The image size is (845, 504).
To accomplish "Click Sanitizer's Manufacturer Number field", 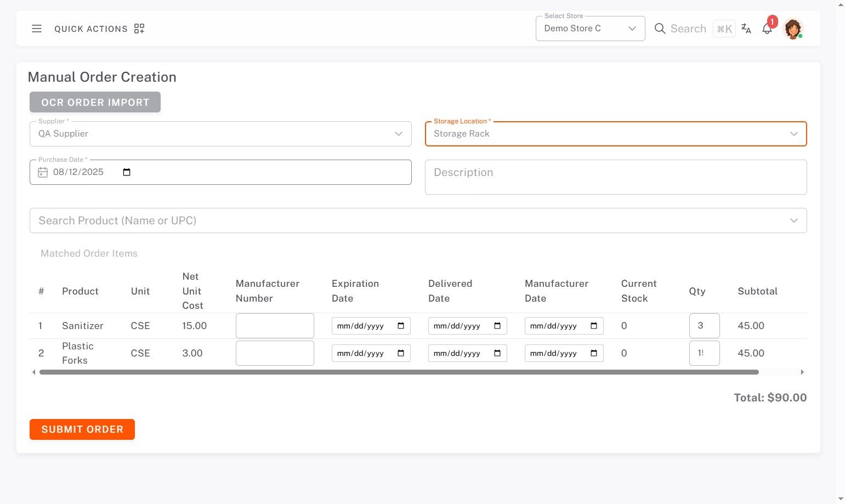I will pos(275,326).
